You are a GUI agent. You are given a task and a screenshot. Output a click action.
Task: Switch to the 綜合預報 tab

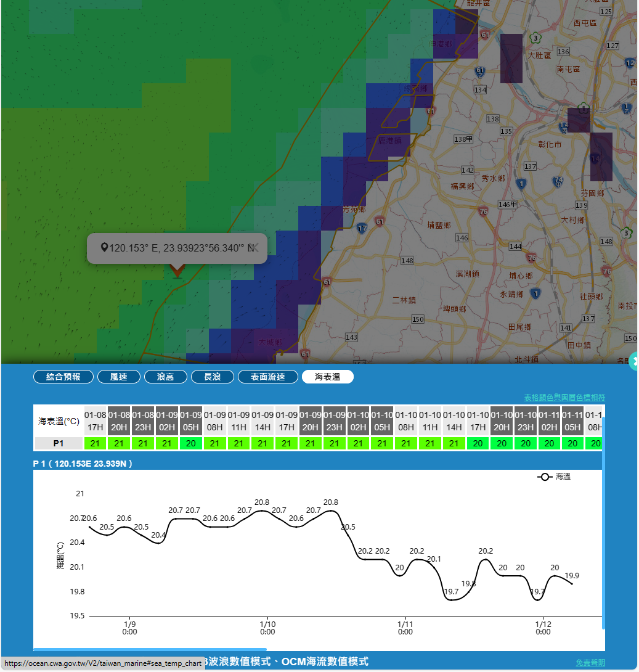coord(63,377)
